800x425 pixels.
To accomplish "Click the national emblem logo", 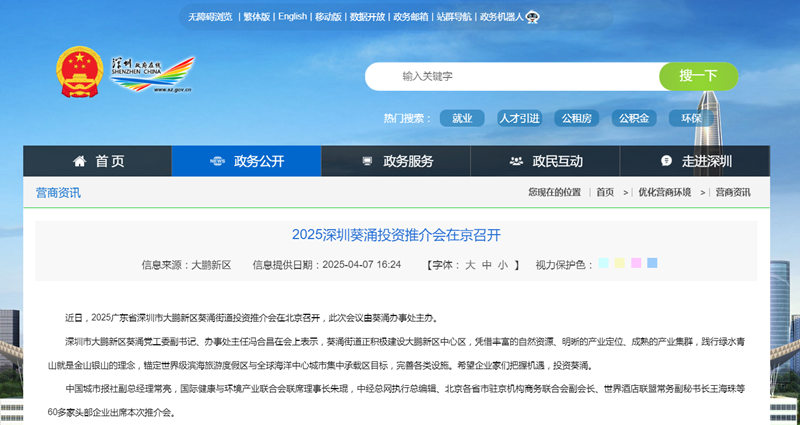I will click(80, 72).
